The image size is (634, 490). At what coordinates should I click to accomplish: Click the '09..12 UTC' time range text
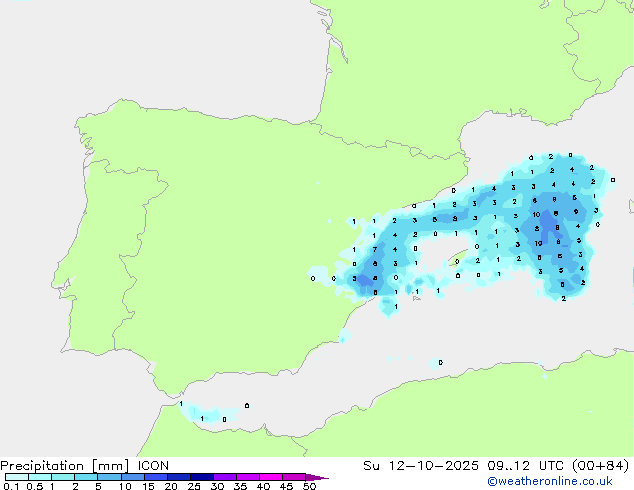tap(524, 466)
